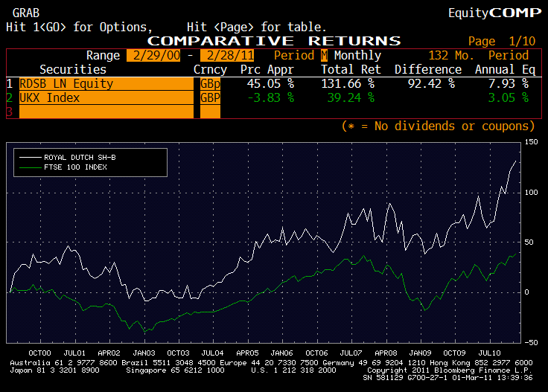Click the 7.93 % annual equivalent value
548x392 pixels.
click(x=508, y=84)
